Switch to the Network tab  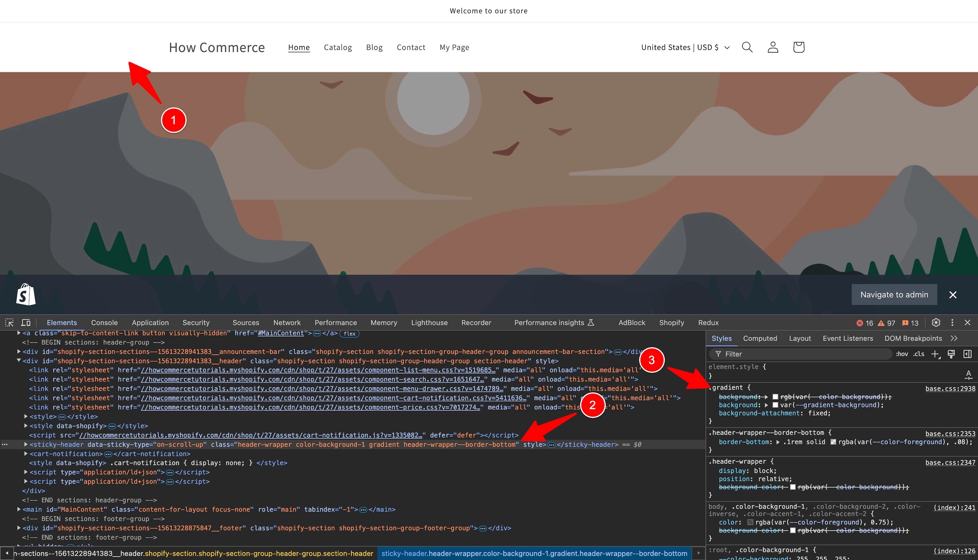(287, 323)
